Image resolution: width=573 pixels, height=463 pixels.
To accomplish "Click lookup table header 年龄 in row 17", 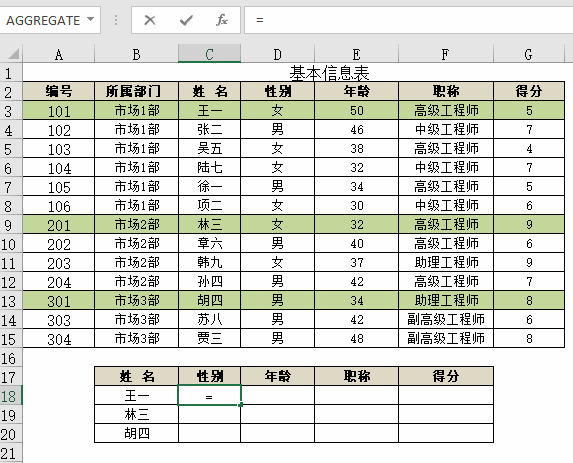I will (277, 376).
